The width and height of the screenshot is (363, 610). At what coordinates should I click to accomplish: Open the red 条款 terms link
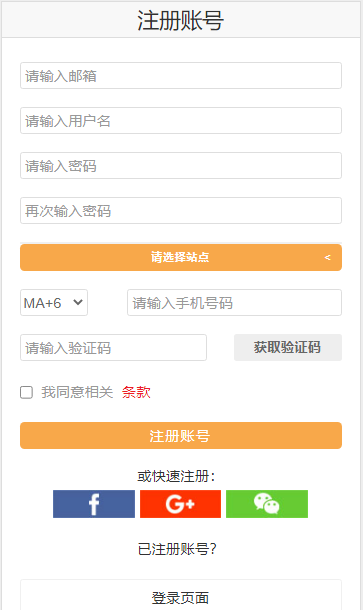pos(136,392)
